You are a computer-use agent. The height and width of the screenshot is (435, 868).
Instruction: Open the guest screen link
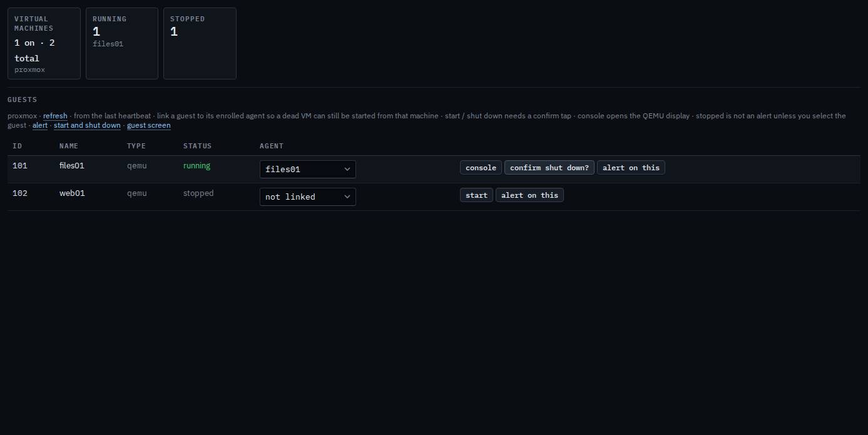click(149, 125)
